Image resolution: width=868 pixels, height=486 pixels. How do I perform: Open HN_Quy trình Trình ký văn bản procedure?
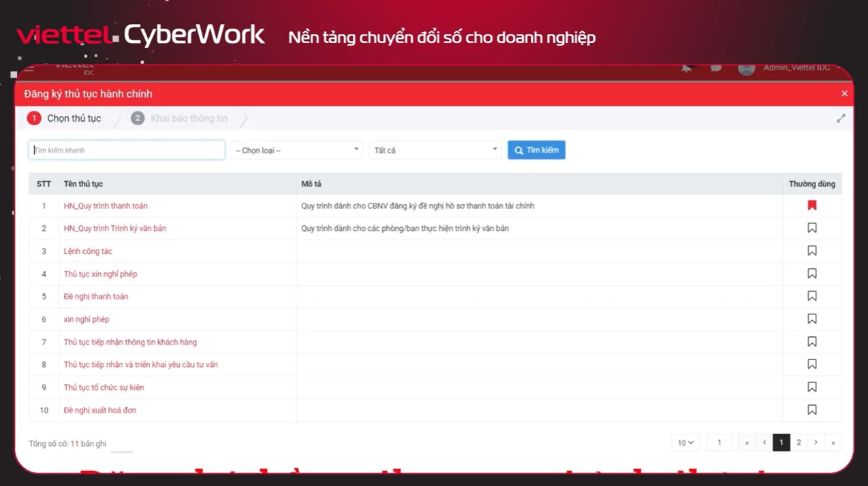pyautogui.click(x=115, y=228)
